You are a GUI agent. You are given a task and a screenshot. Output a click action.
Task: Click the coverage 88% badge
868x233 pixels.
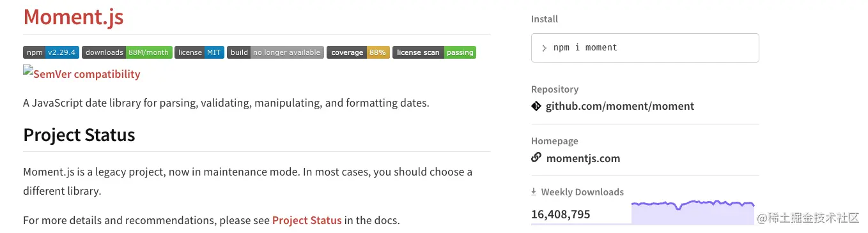click(x=358, y=52)
